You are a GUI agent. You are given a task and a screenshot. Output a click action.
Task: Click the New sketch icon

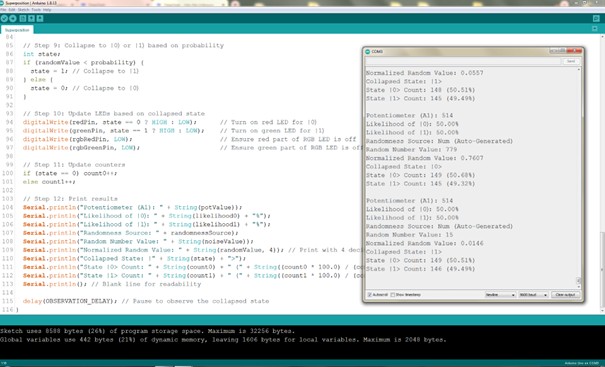[23, 18]
